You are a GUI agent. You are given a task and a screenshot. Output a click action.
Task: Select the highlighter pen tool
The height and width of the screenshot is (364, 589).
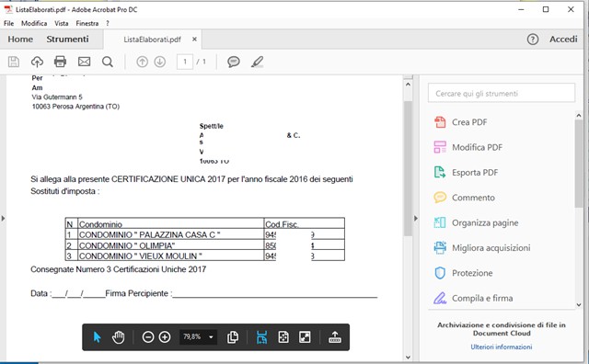pyautogui.click(x=258, y=62)
